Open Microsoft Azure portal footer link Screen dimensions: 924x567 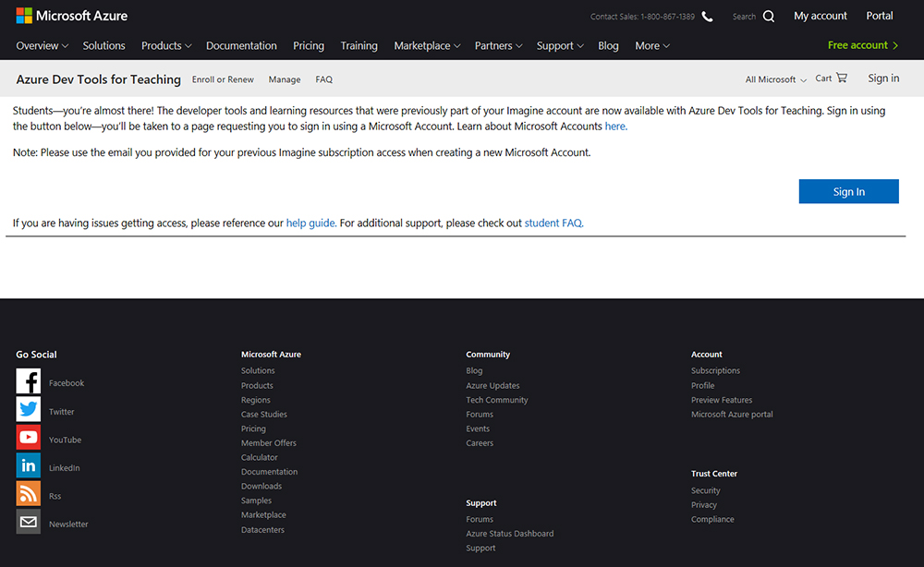[x=732, y=415]
